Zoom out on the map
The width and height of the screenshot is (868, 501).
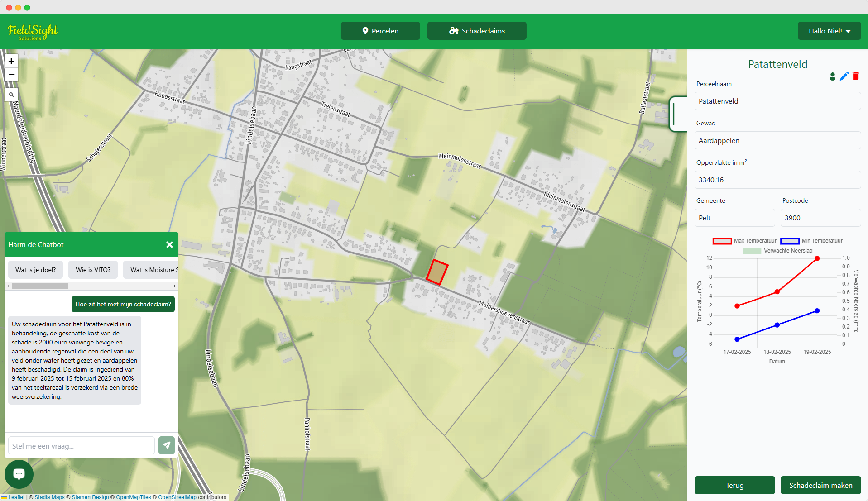pos(11,75)
